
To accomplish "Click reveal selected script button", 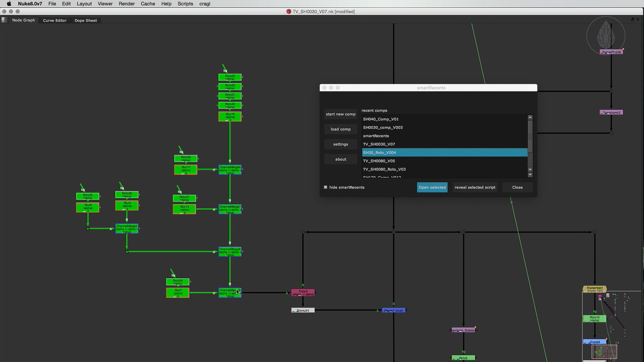I will click(x=475, y=187).
